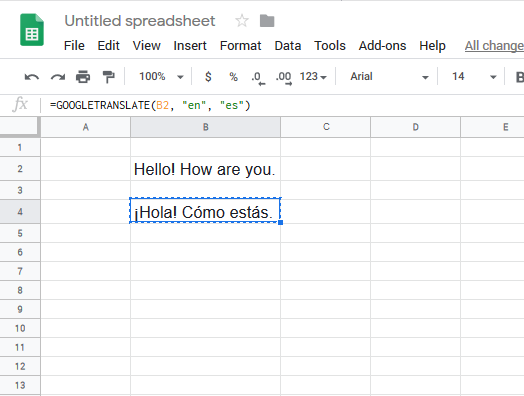
Task: Increase decimal places icon
Action: (284, 78)
